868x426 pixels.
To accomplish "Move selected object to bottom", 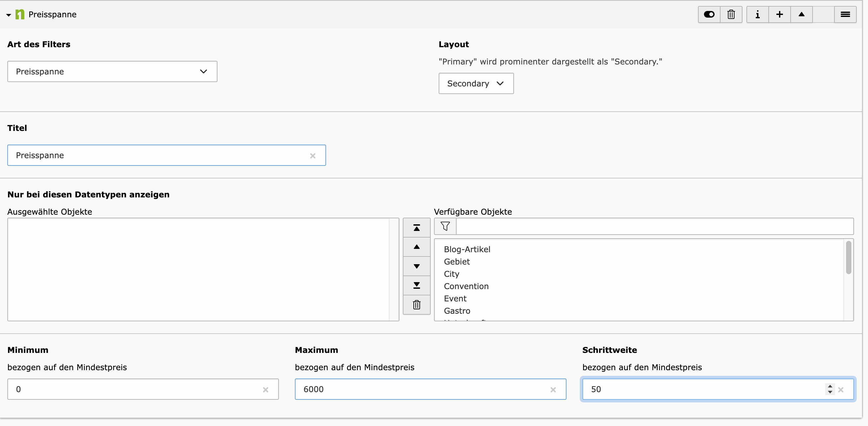I will 416,285.
